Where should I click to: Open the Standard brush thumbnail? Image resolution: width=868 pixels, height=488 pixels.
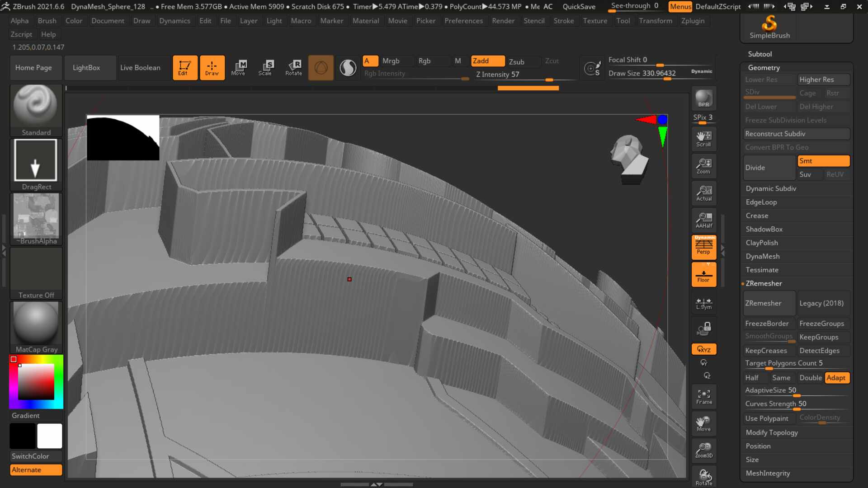(36, 110)
